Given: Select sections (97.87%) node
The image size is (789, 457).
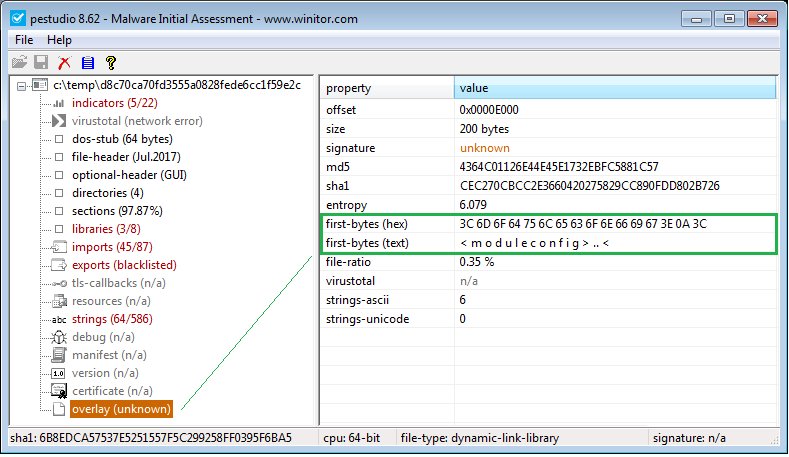Looking at the screenshot, I should point(117,211).
